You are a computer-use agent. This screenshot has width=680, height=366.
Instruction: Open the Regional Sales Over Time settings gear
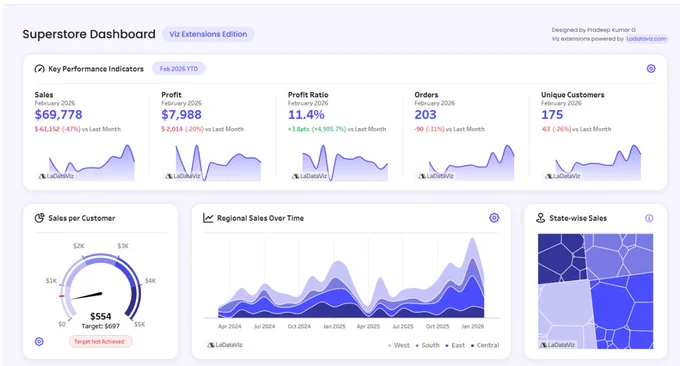pos(494,218)
